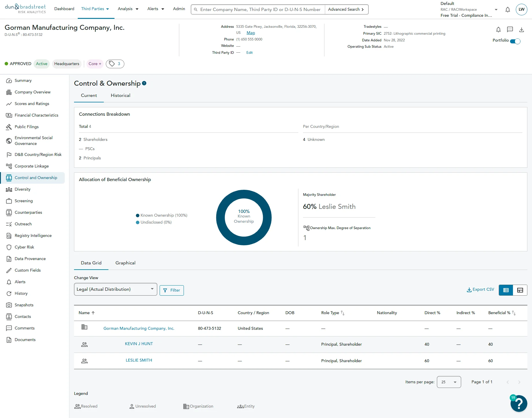Click the Undisclosed legend dot
This screenshot has width=532, height=418.
pyautogui.click(x=138, y=222)
